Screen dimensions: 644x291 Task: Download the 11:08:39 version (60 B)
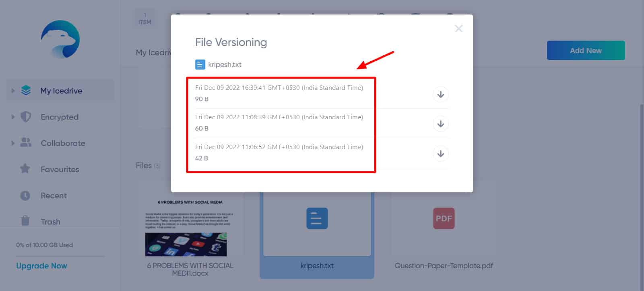[441, 124]
